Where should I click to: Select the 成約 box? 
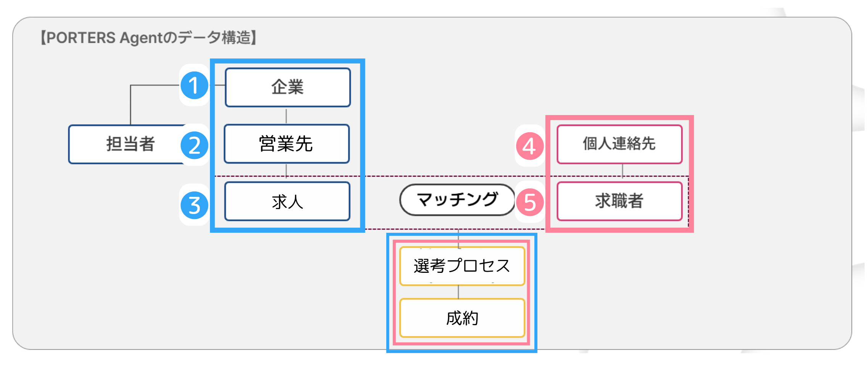coord(462,318)
